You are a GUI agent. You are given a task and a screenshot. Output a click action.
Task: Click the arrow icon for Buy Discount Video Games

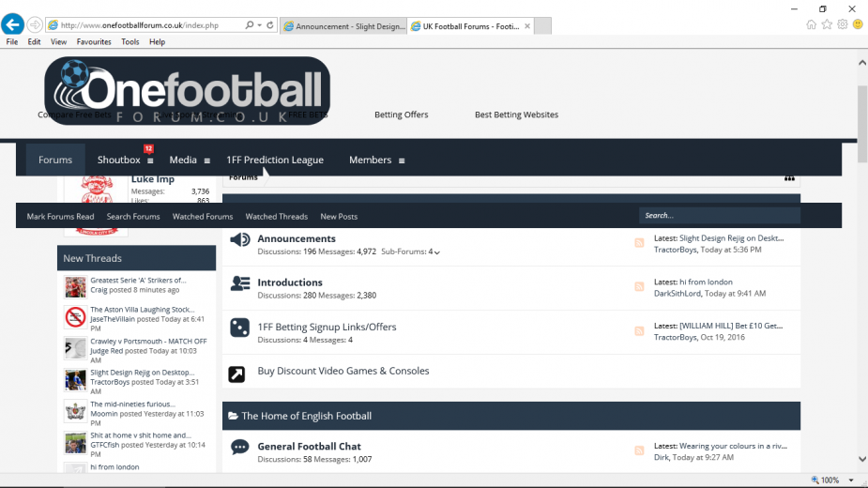pyautogui.click(x=236, y=374)
